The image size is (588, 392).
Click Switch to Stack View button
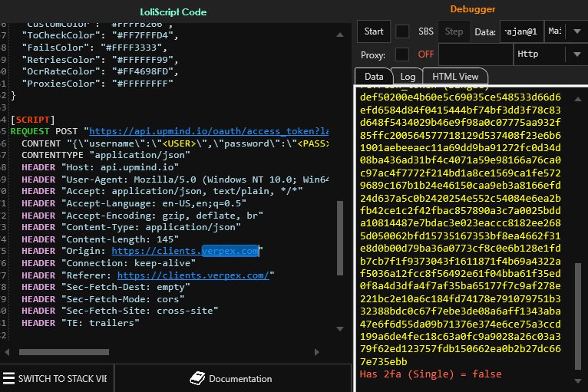[x=56, y=378]
